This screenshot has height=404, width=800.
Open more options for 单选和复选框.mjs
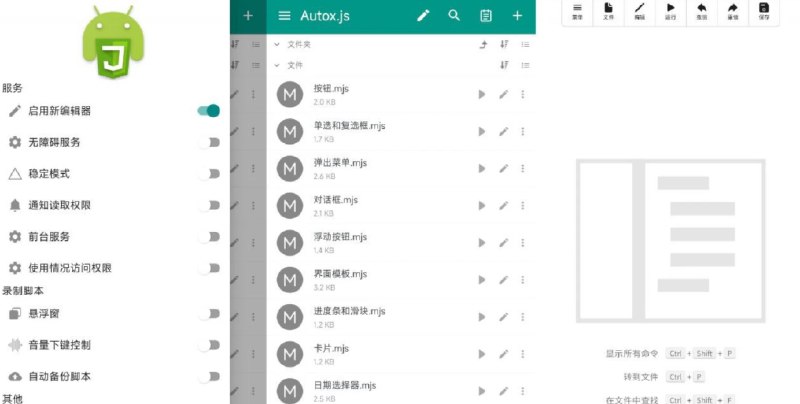tap(522, 132)
